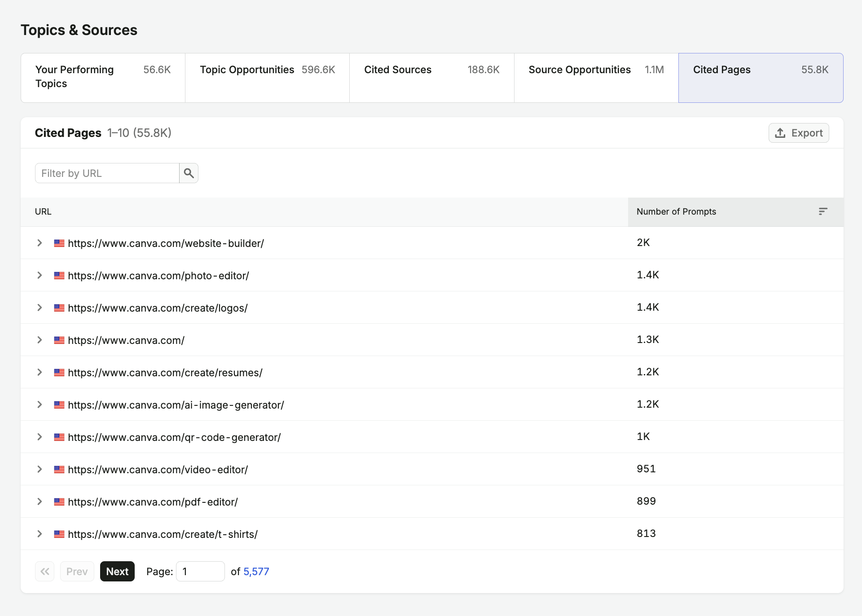Click the Page number input box

coord(200,572)
